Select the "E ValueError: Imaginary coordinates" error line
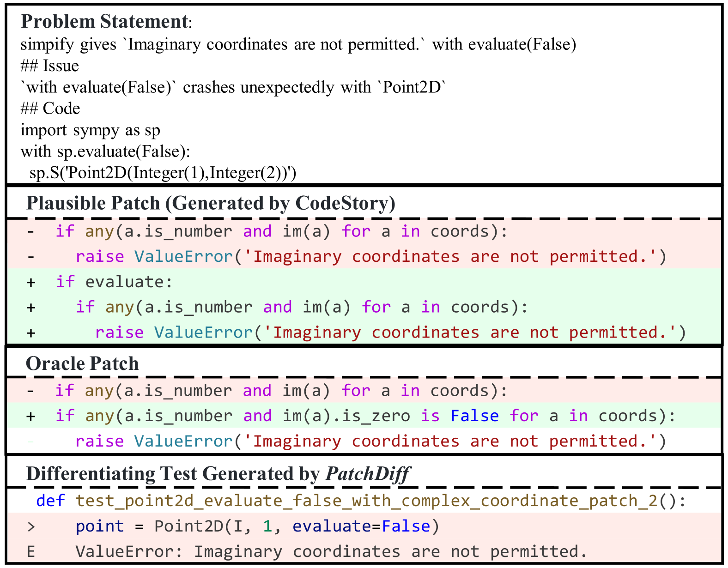 coord(364,551)
